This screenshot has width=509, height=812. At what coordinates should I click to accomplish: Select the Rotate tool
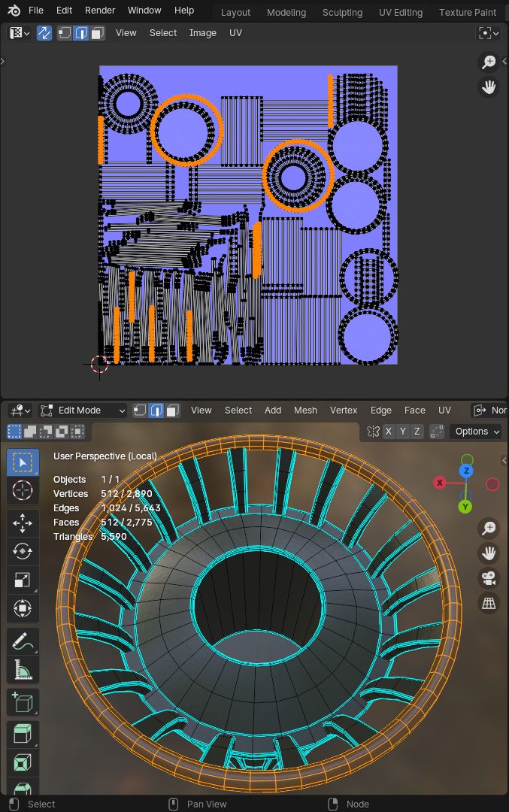coord(23,552)
